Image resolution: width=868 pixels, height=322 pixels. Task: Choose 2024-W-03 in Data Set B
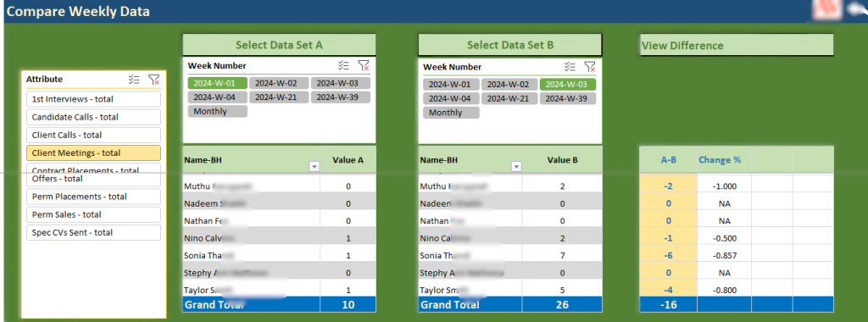[568, 85]
